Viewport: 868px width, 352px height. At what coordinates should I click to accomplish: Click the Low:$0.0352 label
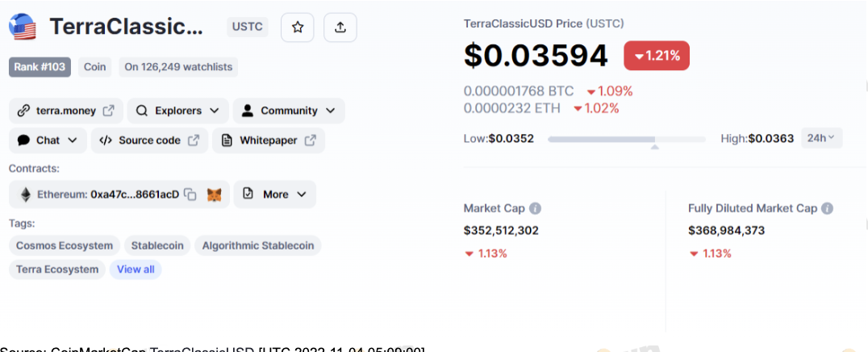(x=499, y=139)
